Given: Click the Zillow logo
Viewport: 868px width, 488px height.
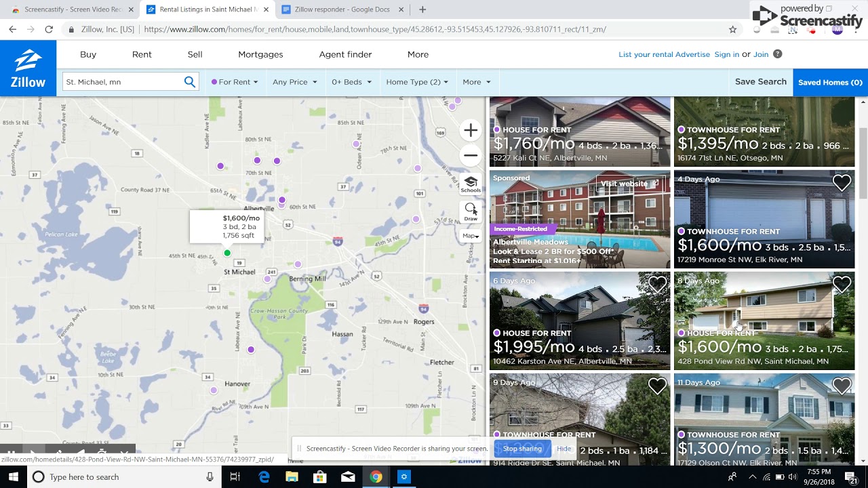Looking at the screenshot, I should pyautogui.click(x=28, y=68).
